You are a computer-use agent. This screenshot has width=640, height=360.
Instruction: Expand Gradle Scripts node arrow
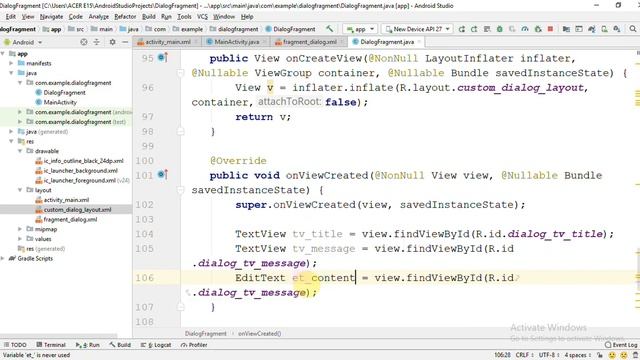pyautogui.click(x=3, y=258)
